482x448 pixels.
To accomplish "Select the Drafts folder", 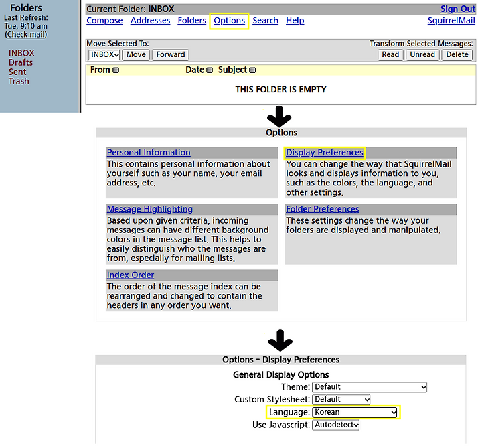I will (x=21, y=62).
